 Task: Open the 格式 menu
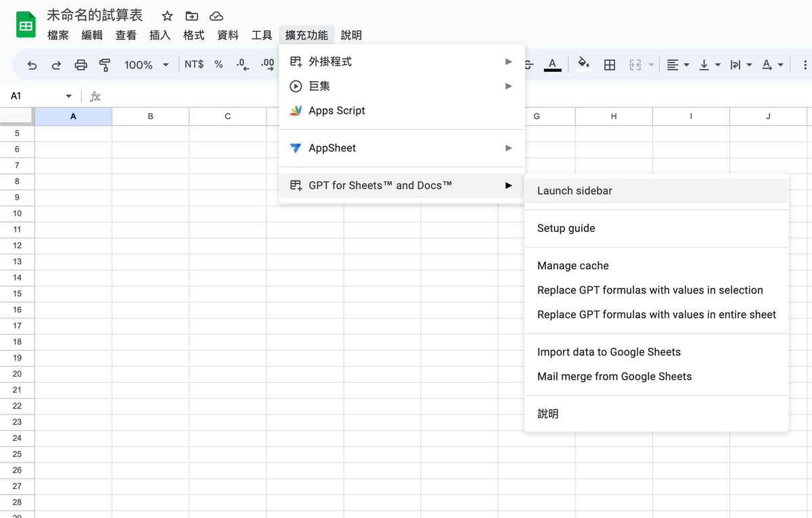pos(194,35)
